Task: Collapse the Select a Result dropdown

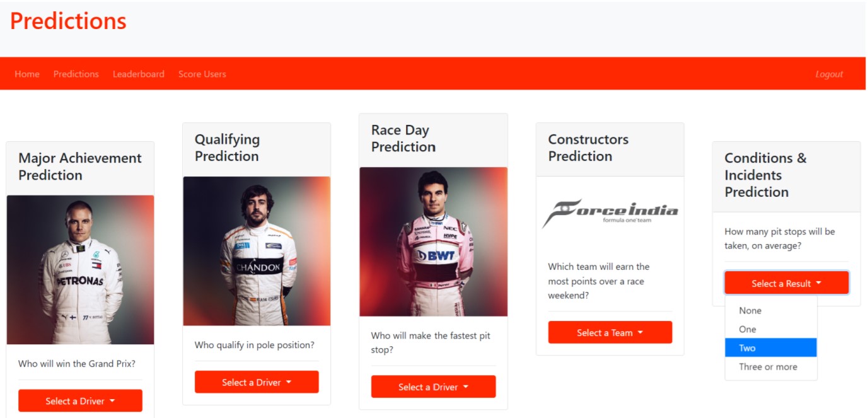Action: point(786,283)
